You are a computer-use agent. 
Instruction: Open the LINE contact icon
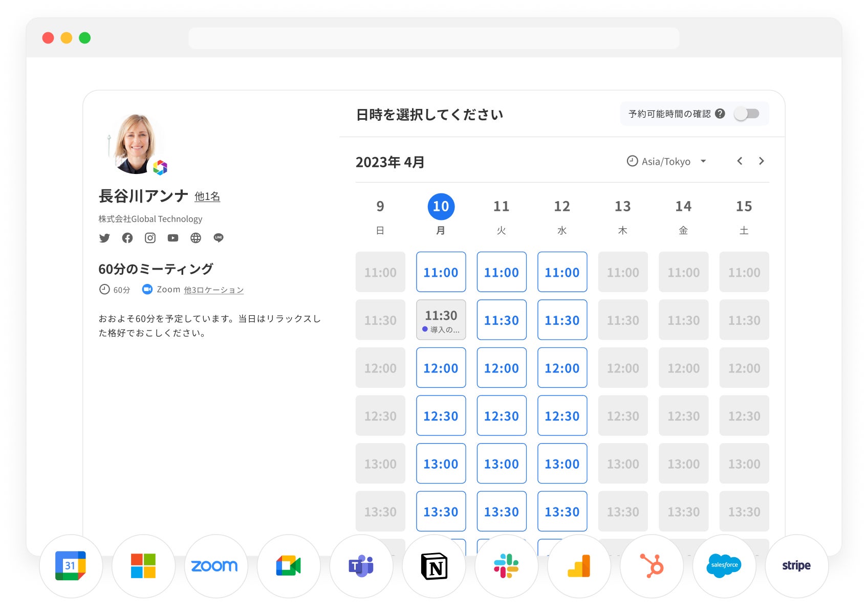(x=219, y=238)
